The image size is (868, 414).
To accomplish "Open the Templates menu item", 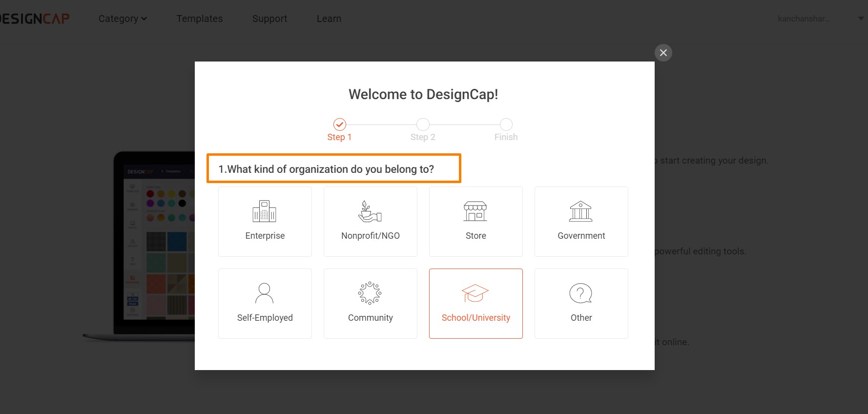I will click(x=200, y=19).
